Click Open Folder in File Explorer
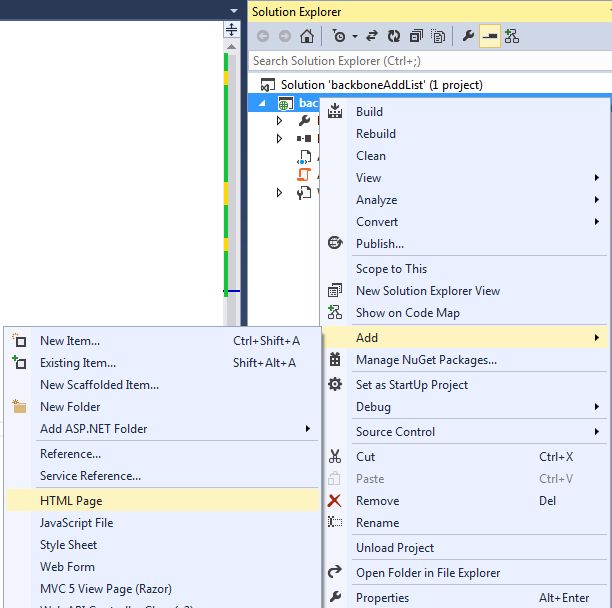 coord(464,572)
